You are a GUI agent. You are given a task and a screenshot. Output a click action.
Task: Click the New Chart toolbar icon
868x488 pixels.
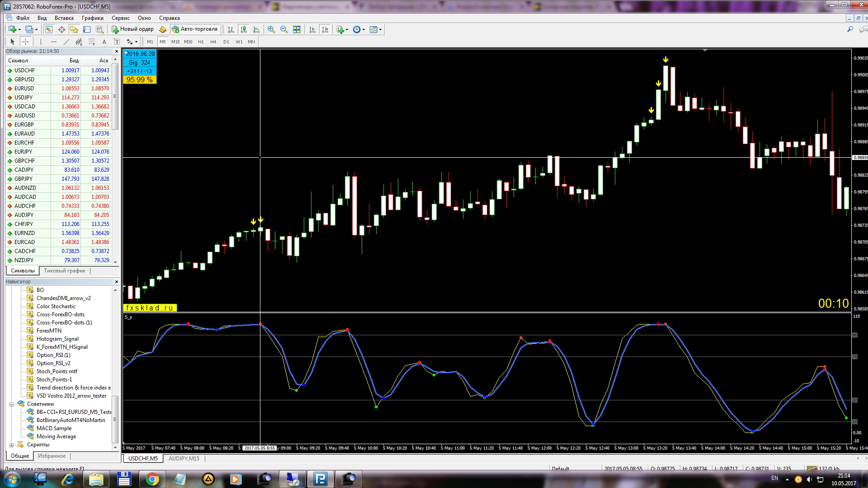(12, 29)
